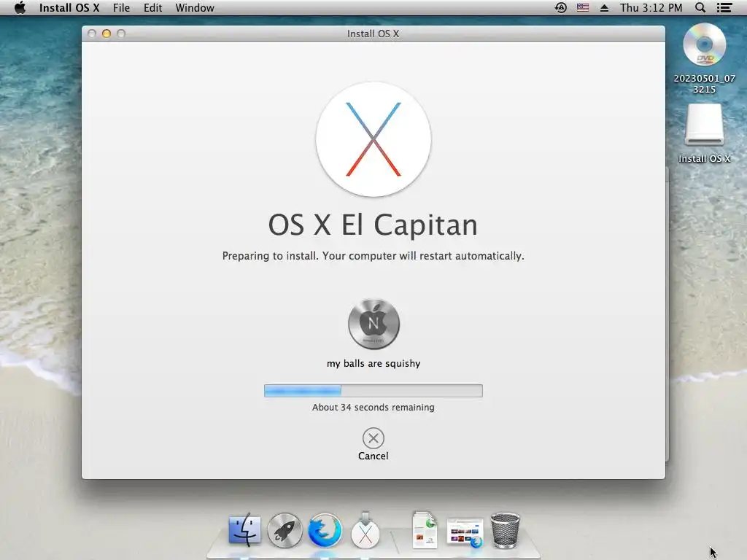Open the Documents stack in Dock
Viewport: 747px width, 560px height.
pos(425,530)
